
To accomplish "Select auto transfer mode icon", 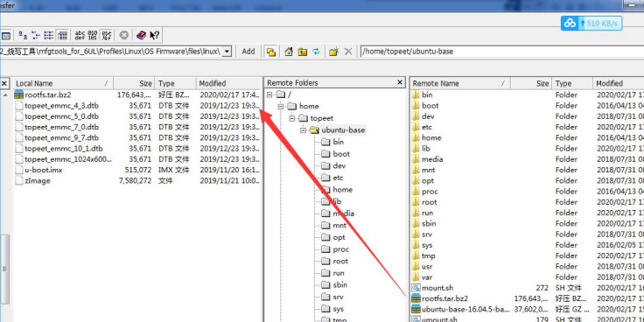I will (107, 35).
